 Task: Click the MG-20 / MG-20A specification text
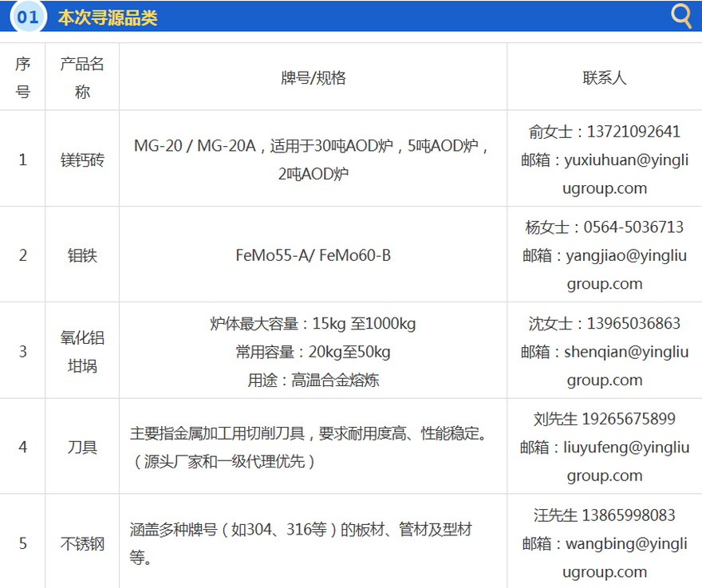(194, 146)
